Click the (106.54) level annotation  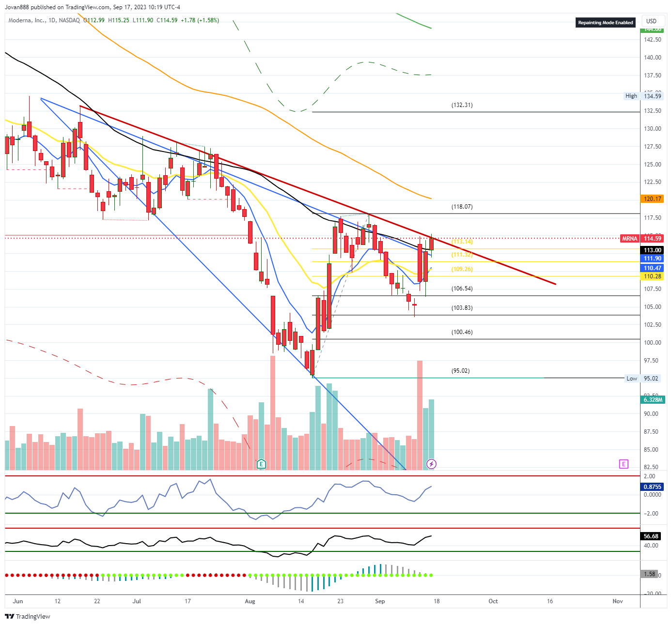462,288
